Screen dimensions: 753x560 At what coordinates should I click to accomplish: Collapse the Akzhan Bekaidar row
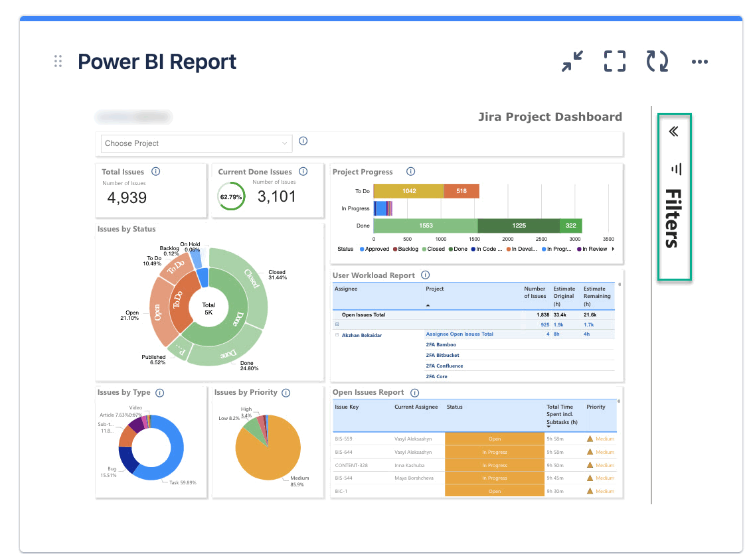[337, 335]
